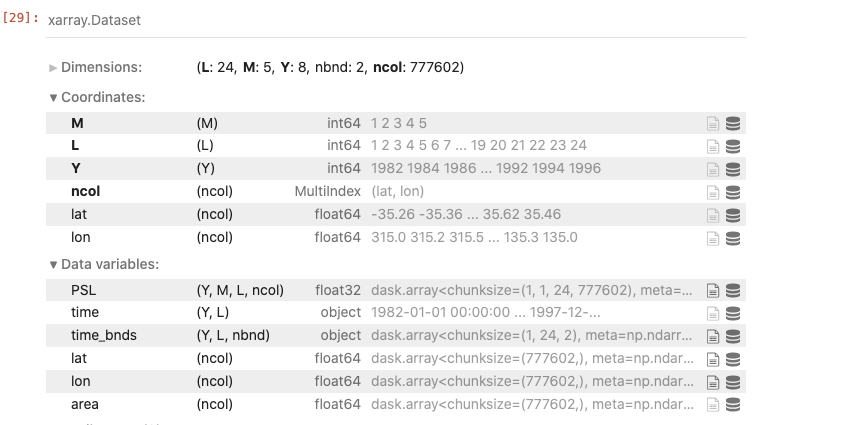Click the xarray.Dataset header text
This screenshot has width=845, height=425.
[94, 20]
